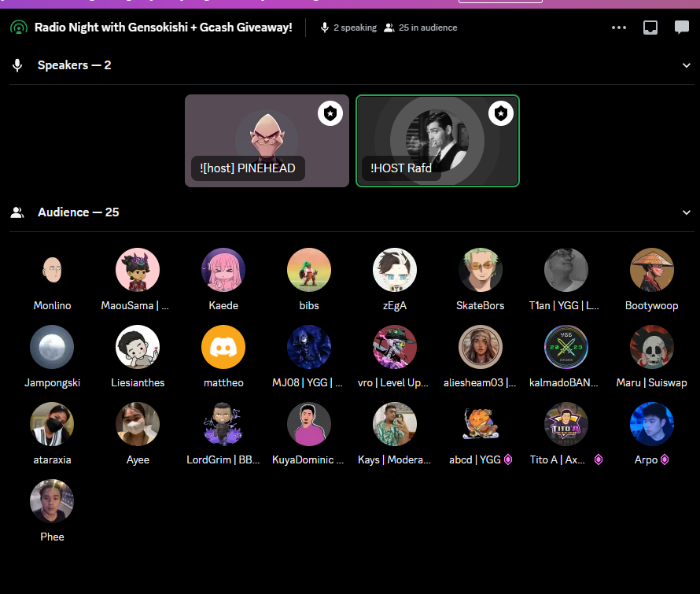700x594 pixels.
Task: Click the stage title Radio Night with Gensokishi
Action: [x=164, y=28]
